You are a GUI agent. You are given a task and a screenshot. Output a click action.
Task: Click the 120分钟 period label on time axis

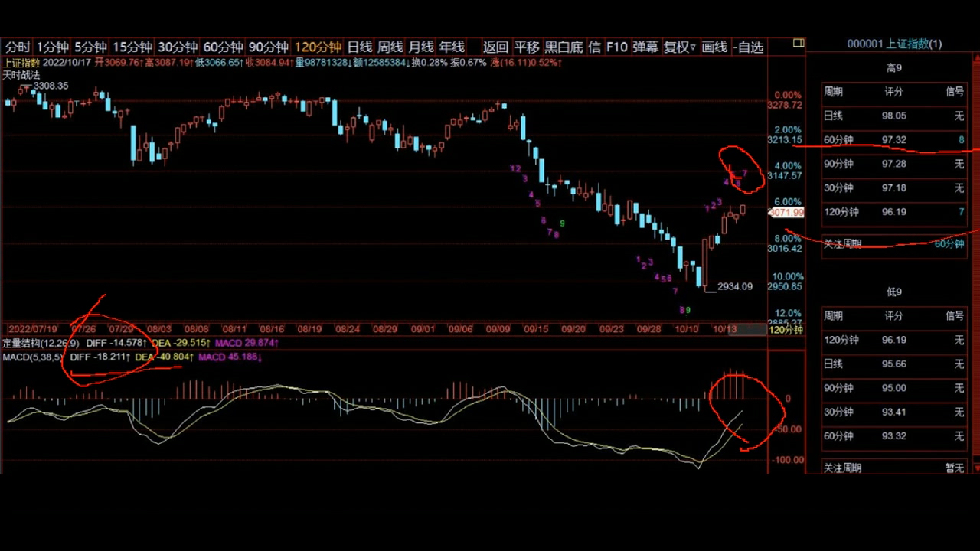pyautogui.click(x=786, y=330)
